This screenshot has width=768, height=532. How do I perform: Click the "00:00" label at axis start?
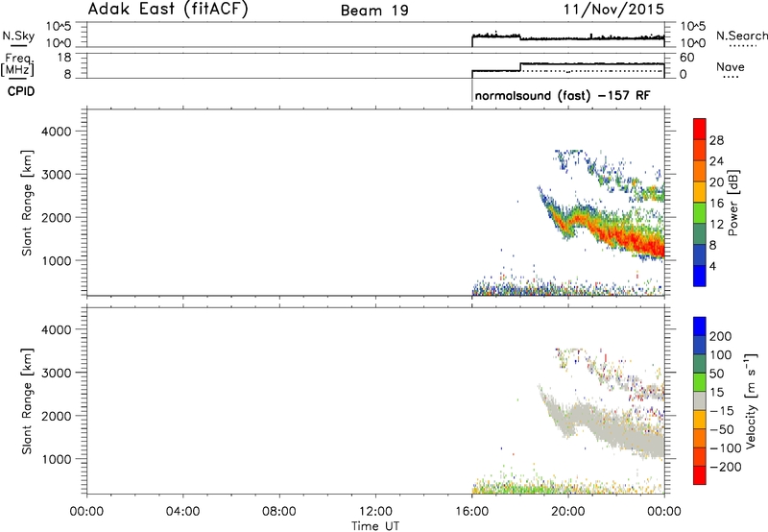86,512
